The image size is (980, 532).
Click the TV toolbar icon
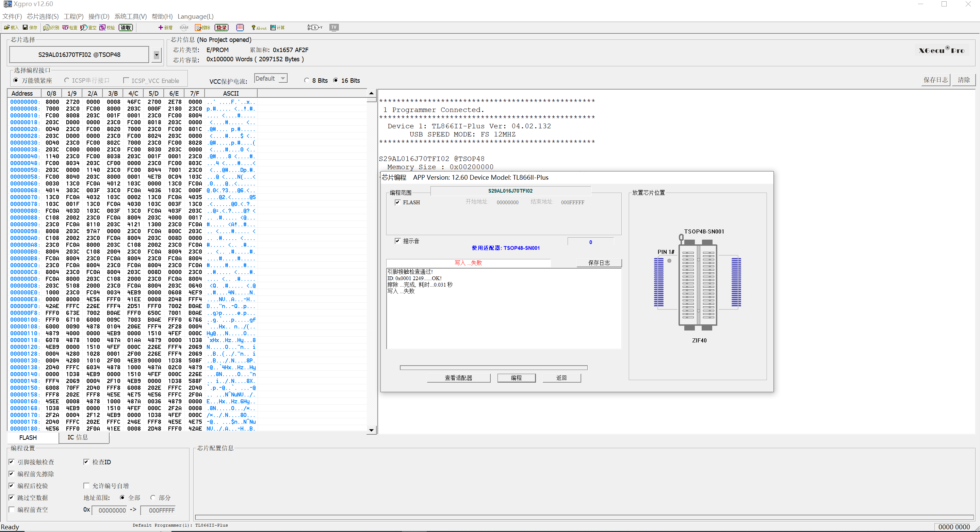pos(333,27)
